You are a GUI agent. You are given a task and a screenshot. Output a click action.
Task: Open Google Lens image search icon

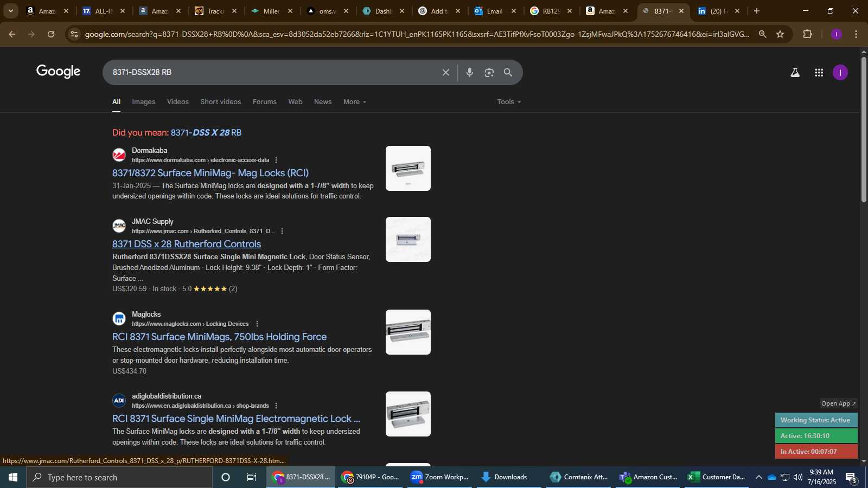[x=489, y=72]
